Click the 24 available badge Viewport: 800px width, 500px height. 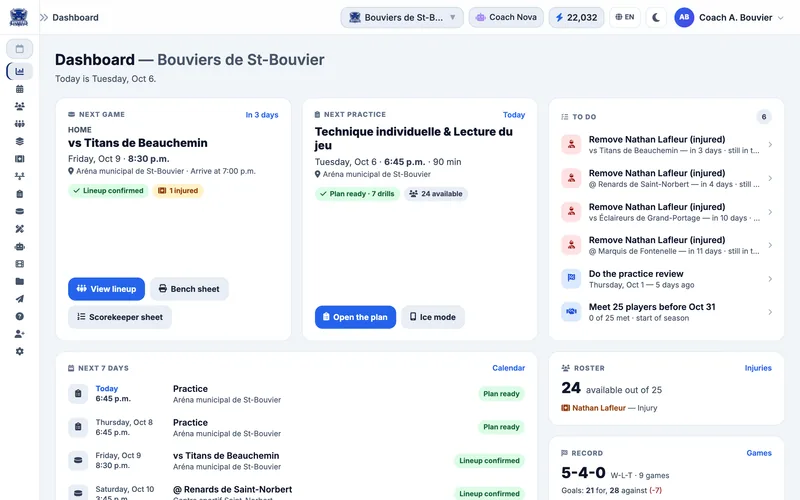436,194
